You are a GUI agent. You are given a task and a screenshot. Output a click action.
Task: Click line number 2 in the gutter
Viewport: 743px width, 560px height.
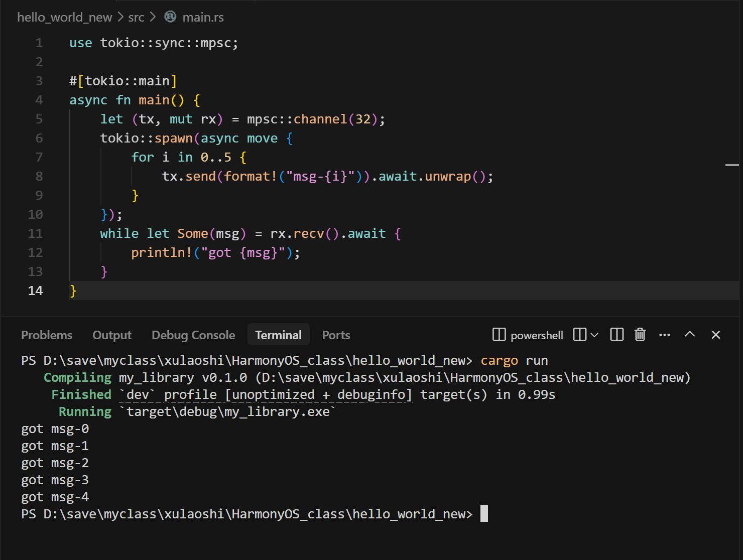click(39, 62)
